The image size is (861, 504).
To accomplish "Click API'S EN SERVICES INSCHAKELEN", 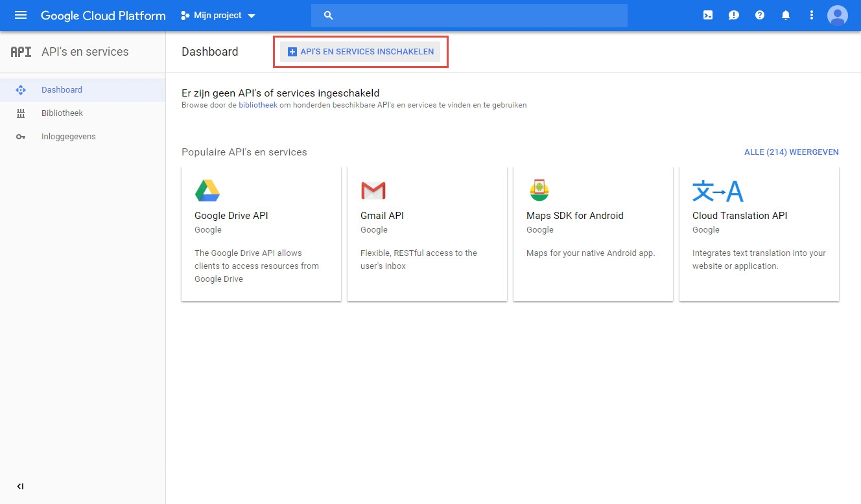I will pyautogui.click(x=360, y=51).
